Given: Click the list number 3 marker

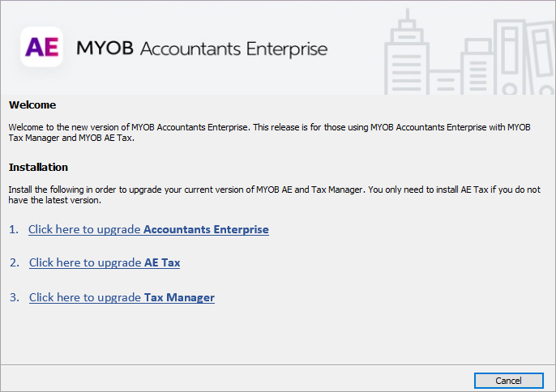Looking at the screenshot, I should (15, 297).
